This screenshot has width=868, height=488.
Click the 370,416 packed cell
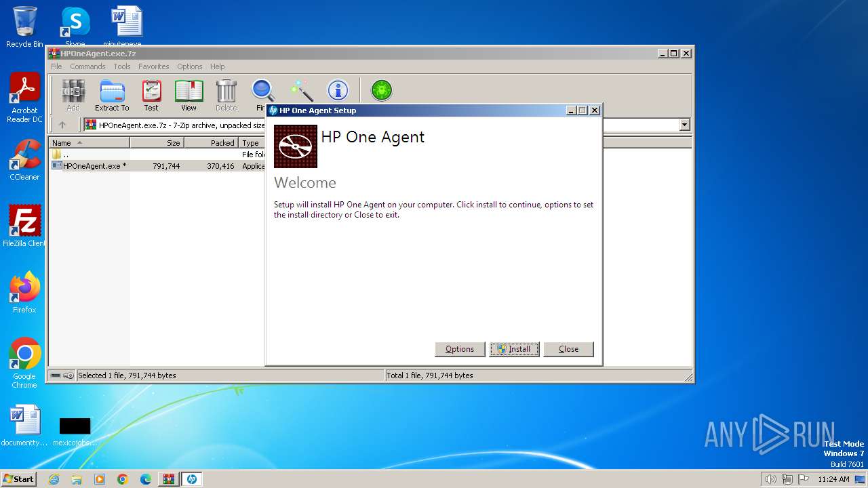pos(220,166)
